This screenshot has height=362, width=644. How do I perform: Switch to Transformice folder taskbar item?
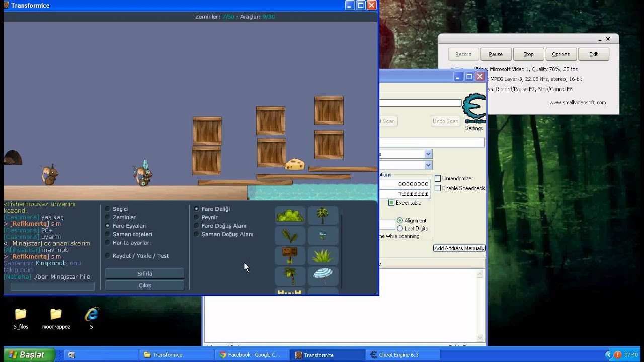[x=177, y=355]
